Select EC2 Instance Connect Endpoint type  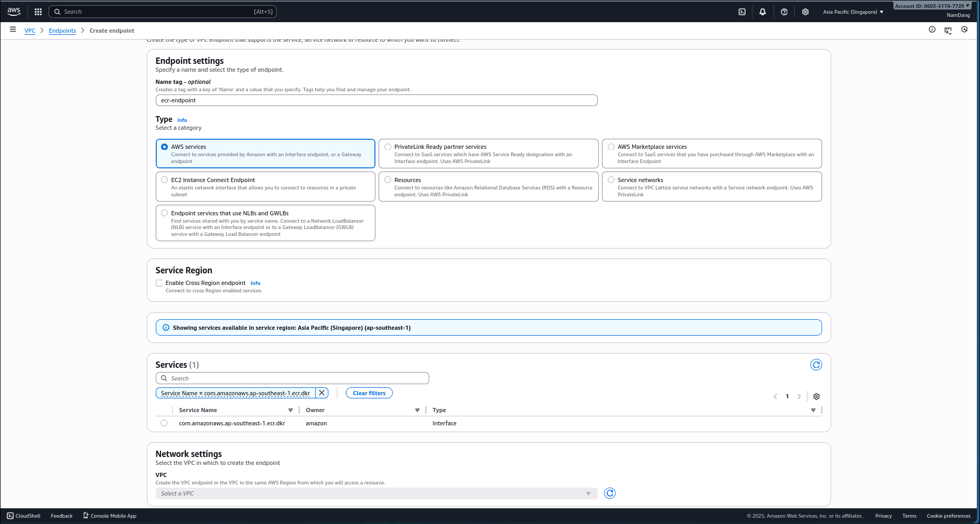[165, 180]
